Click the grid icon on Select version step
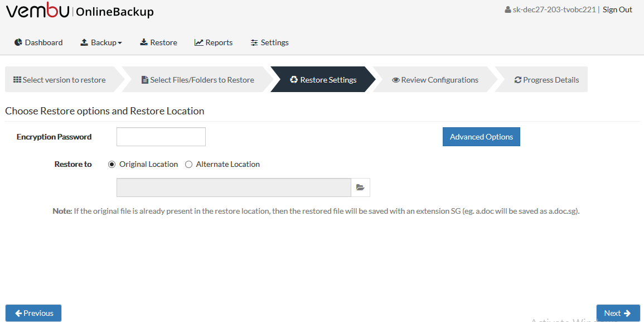Image resolution: width=644 pixels, height=322 pixels. 17,79
